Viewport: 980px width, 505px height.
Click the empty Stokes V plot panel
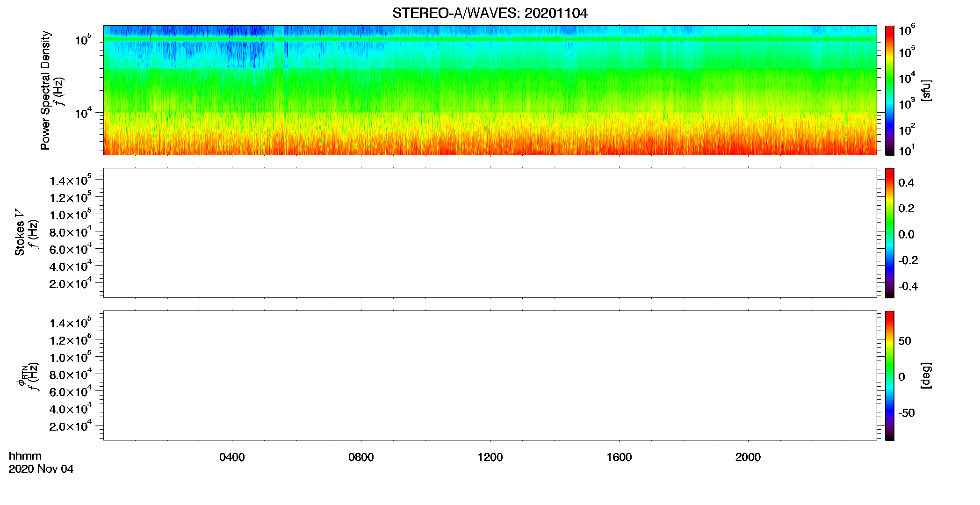coord(490,233)
